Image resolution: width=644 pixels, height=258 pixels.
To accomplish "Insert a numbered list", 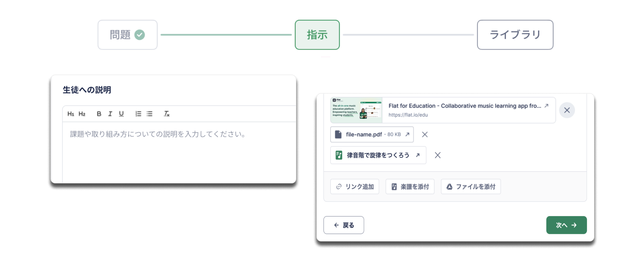I will point(138,114).
